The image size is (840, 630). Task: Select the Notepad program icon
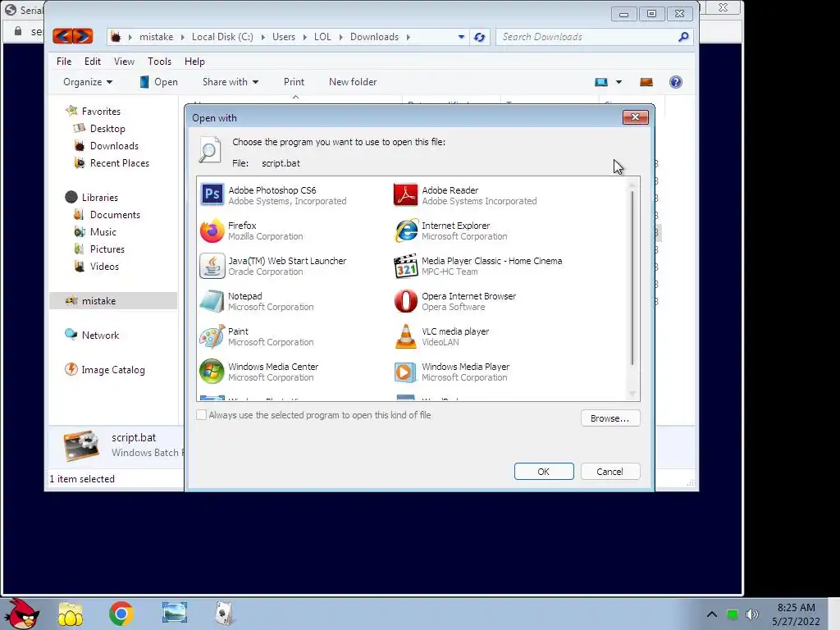[212, 301]
